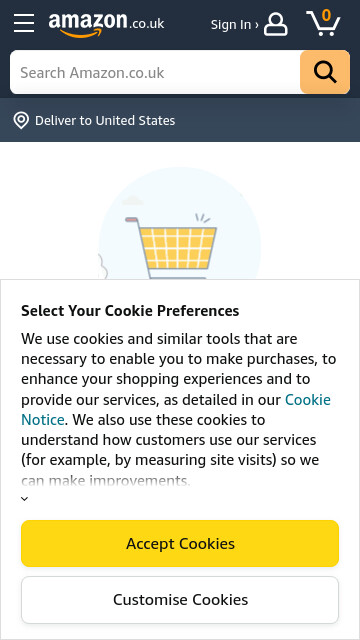The height and width of the screenshot is (640, 360).
Task: Open the Cookie Notice link
Action: [176, 409]
